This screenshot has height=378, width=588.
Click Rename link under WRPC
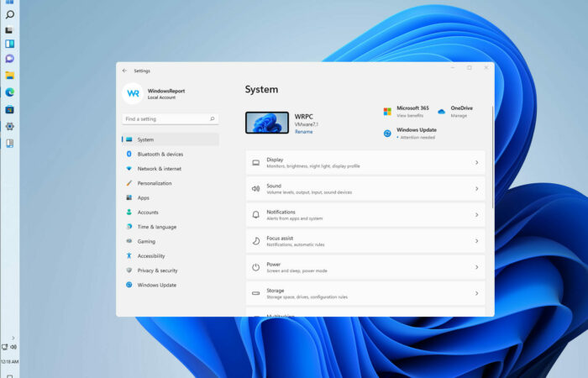click(x=304, y=132)
